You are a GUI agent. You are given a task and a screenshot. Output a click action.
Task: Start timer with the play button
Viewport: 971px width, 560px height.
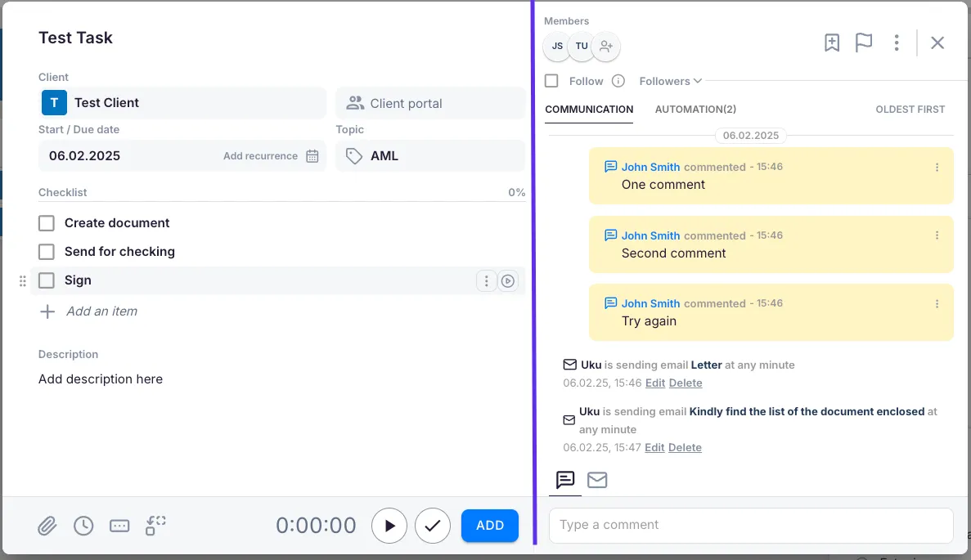(x=389, y=526)
